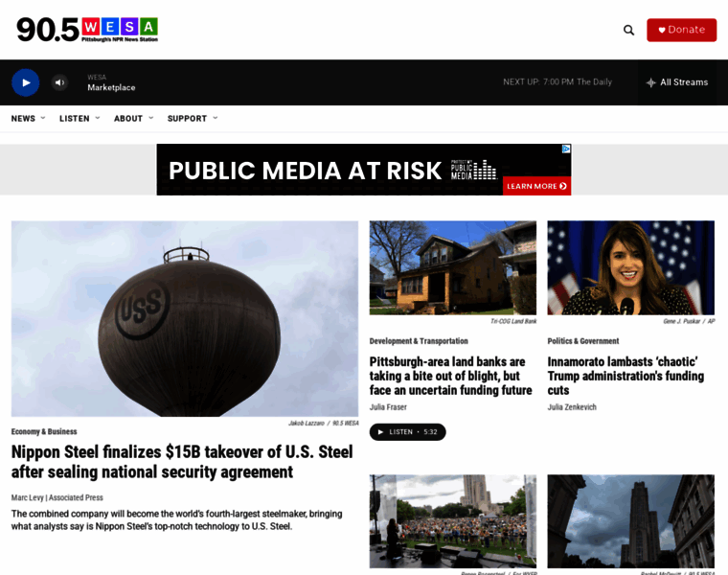Open the Economy & Business category
This screenshot has height=575, width=728.
(x=44, y=431)
